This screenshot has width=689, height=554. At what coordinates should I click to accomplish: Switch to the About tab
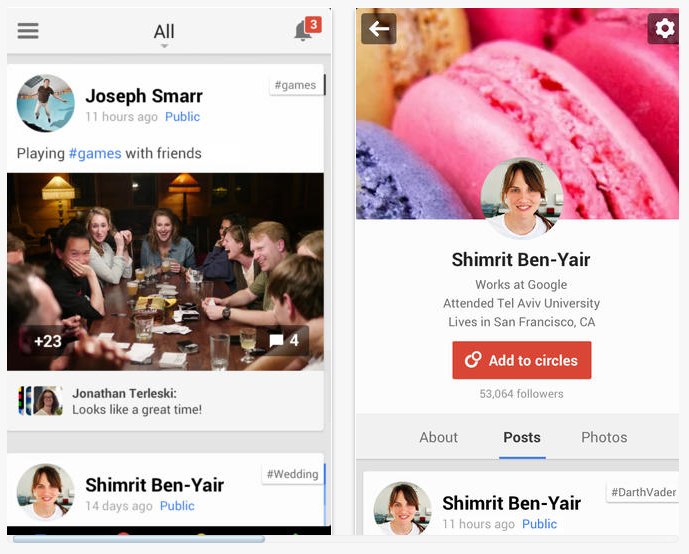439,437
